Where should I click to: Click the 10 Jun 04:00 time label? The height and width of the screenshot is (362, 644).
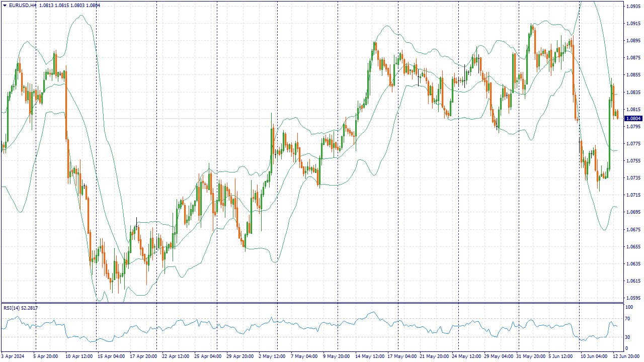tap(594, 356)
